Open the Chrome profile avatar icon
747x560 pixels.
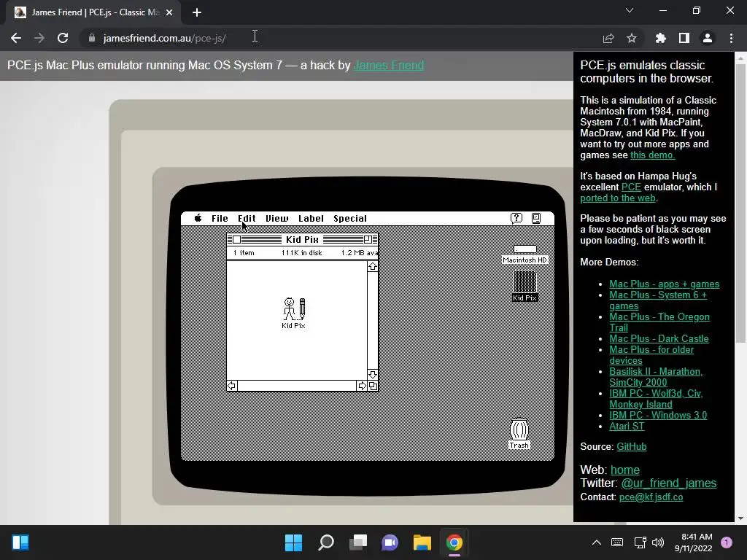708,38
